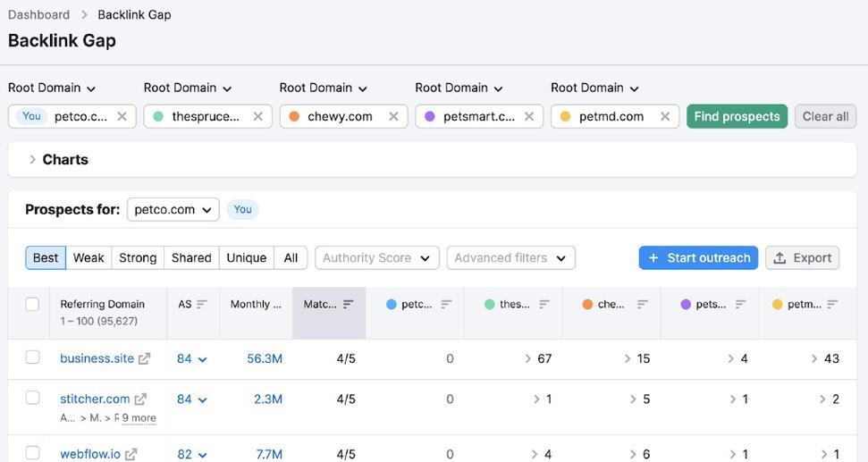Expand business.site petmd backlinks arrow (43)
The image size is (868, 462).
(814, 358)
